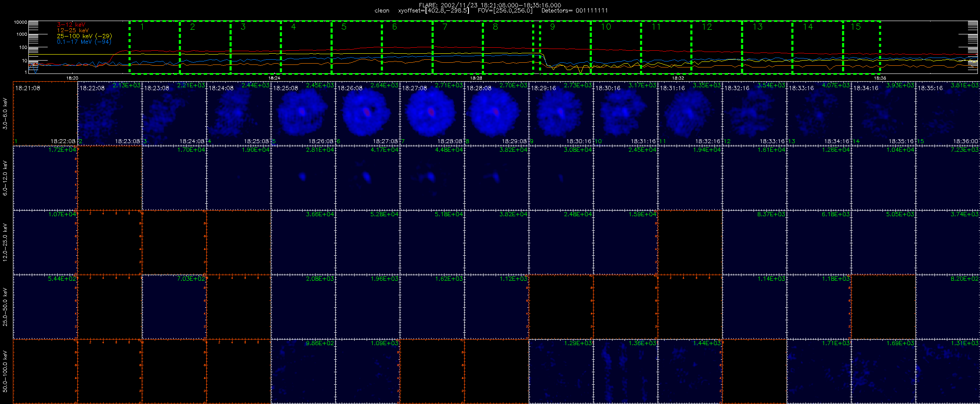Open the 3-6 keV image starting 18:32:16
Viewport: 980px width, 404px height.
coord(754,113)
